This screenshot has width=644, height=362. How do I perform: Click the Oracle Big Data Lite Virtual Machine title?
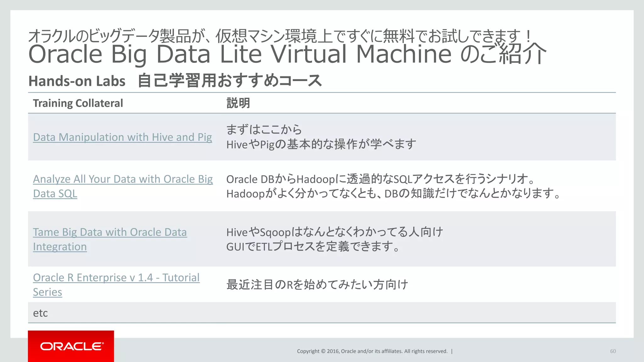[287, 54]
